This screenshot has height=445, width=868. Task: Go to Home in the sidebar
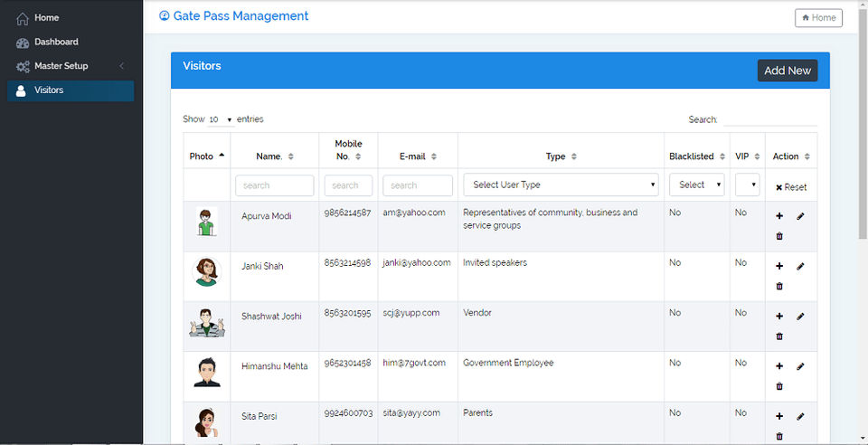[x=46, y=18]
